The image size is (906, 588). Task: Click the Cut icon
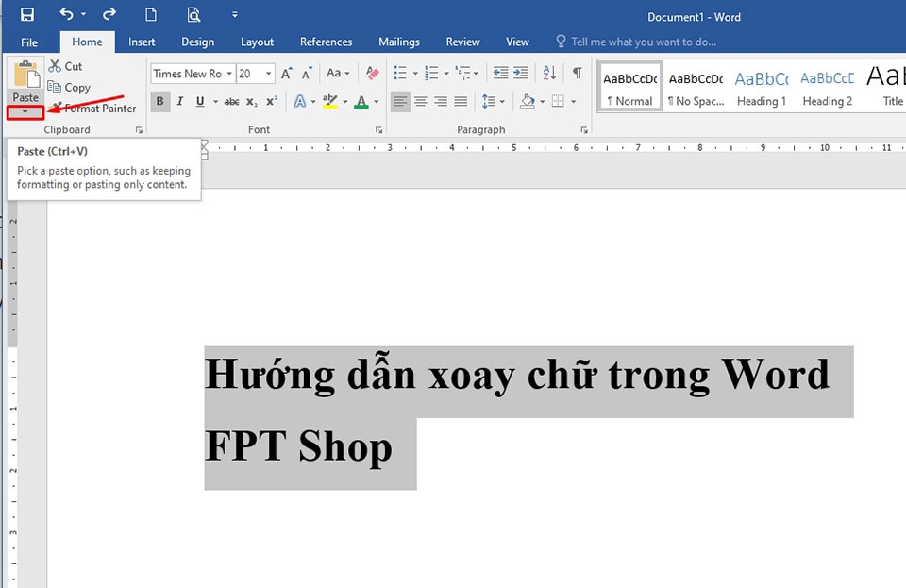56,66
